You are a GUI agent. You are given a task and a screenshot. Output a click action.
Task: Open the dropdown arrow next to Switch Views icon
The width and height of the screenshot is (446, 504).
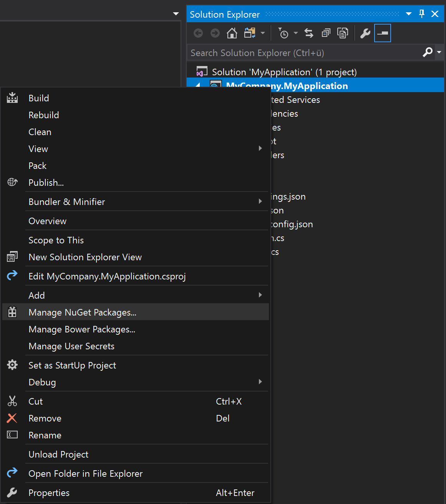[263, 33]
